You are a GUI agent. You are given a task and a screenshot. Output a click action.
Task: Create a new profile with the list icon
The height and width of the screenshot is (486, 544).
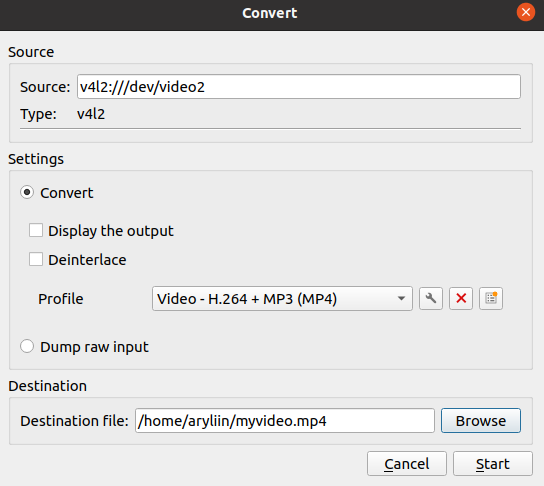[491, 298]
